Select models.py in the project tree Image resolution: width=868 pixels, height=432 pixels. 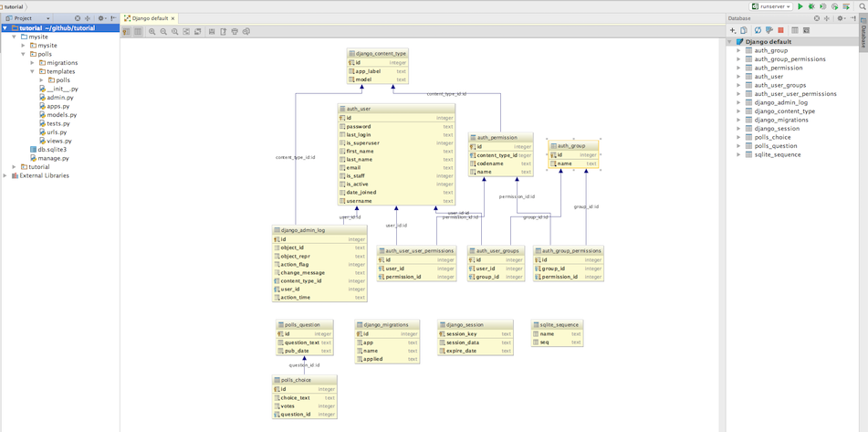click(61, 115)
